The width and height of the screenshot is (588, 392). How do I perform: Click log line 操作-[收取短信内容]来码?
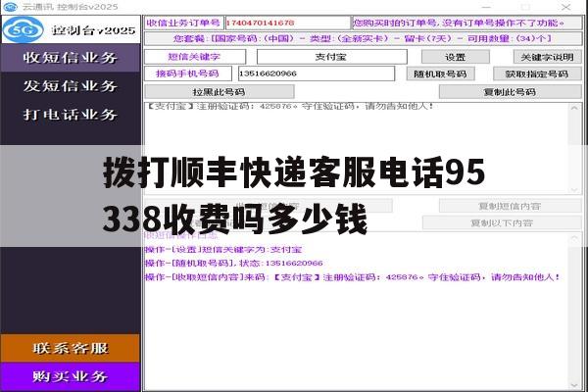click(x=353, y=277)
